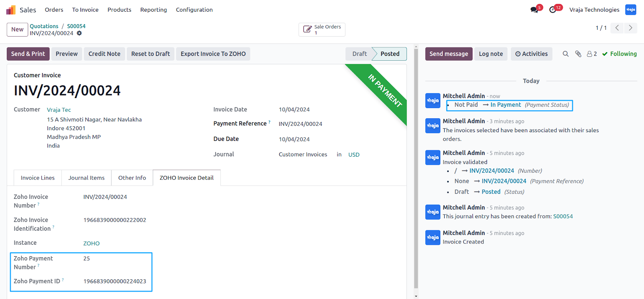Click avatar beside 'Invoice Created' message
644x299 pixels.
pyautogui.click(x=433, y=238)
